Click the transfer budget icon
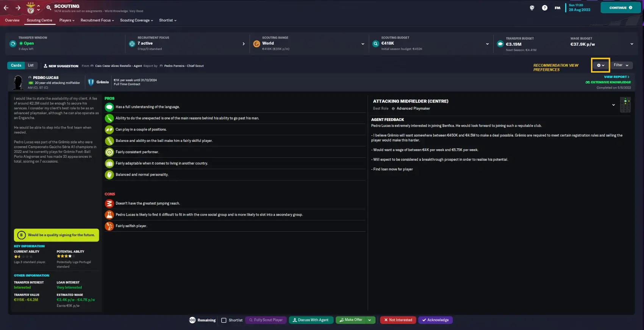 [x=500, y=44]
